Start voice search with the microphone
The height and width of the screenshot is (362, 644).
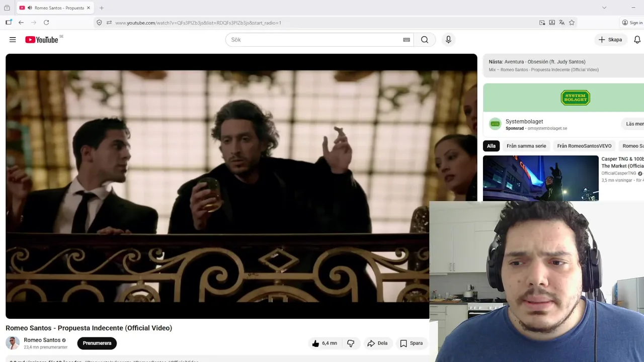coord(448,40)
